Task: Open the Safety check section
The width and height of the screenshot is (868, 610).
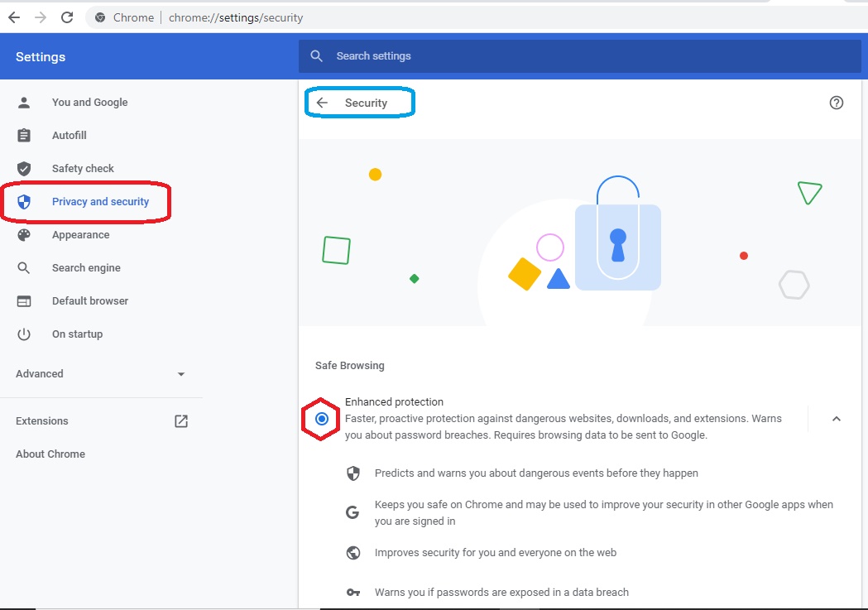Action: point(83,168)
